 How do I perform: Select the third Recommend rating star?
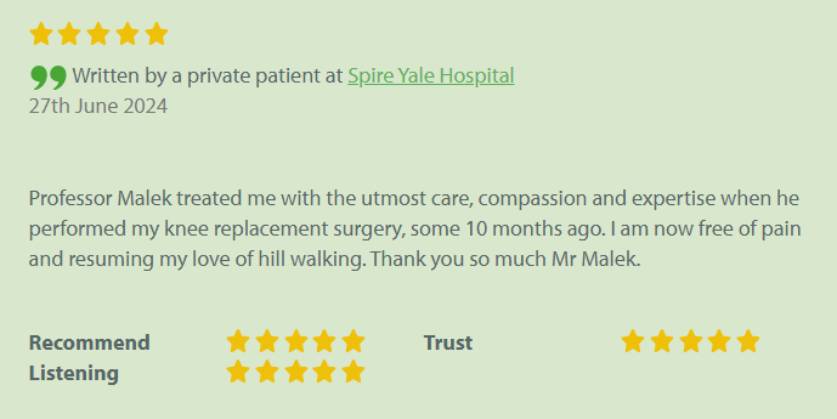pyautogui.click(x=295, y=342)
